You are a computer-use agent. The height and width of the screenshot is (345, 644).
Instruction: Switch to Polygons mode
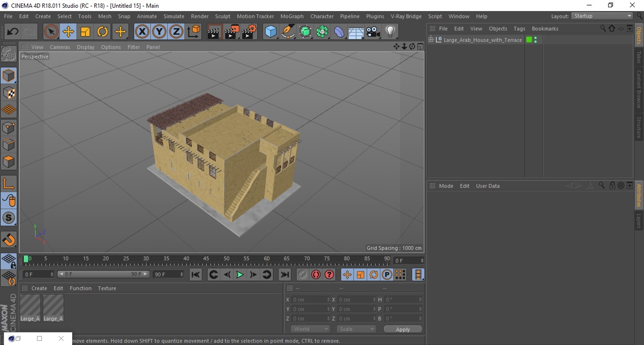pos(9,162)
